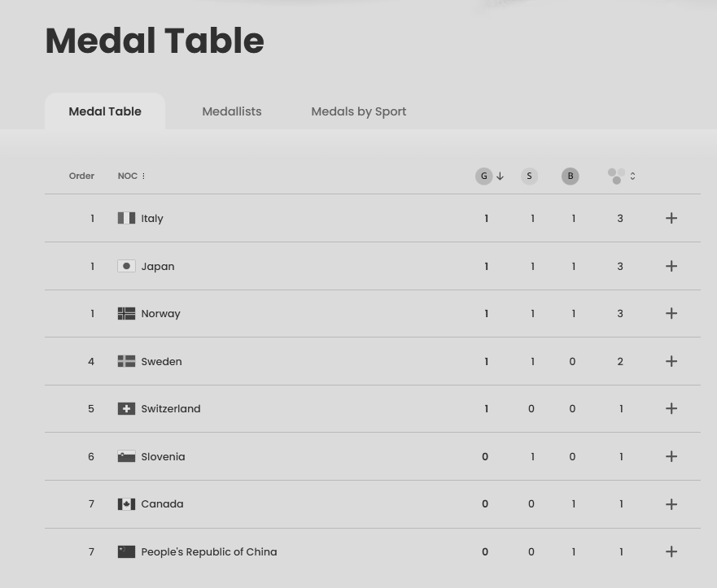Image resolution: width=717 pixels, height=588 pixels.
Task: Open the Slovenia country link
Action: [x=163, y=456]
